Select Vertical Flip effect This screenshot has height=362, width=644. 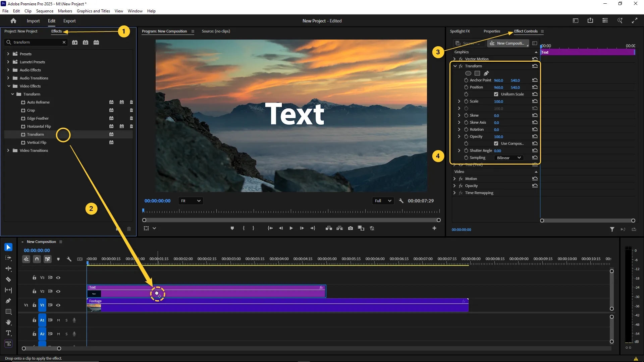pos(37,142)
